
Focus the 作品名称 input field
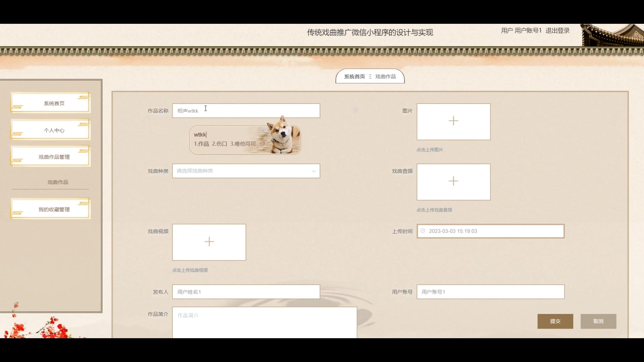pos(246,111)
